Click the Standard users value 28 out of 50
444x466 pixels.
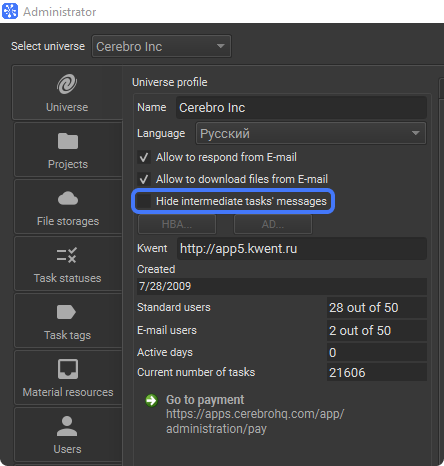pos(377,308)
